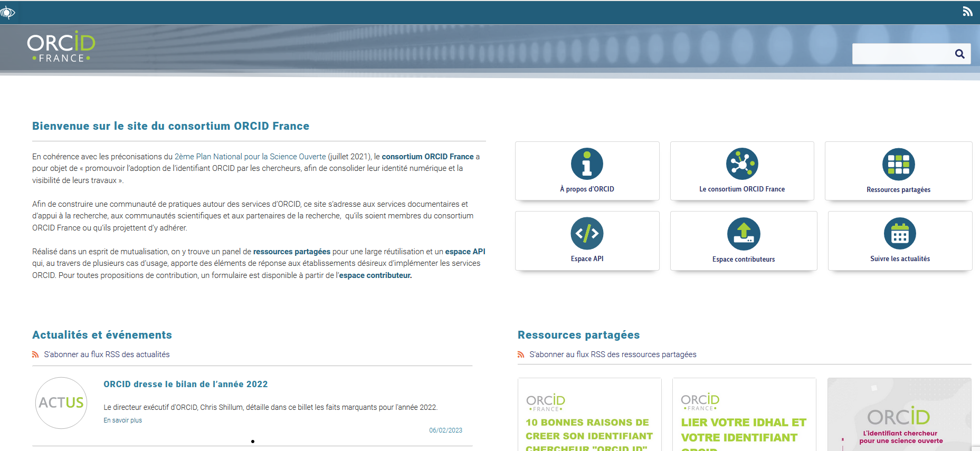Click the Ressources partagées section heading
The height and width of the screenshot is (451, 980).
point(578,335)
